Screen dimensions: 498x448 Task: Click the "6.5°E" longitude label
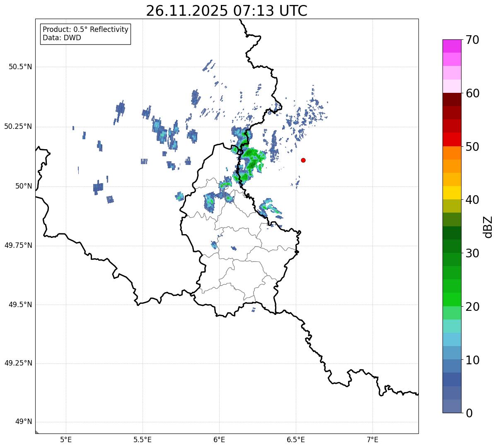point(296,439)
